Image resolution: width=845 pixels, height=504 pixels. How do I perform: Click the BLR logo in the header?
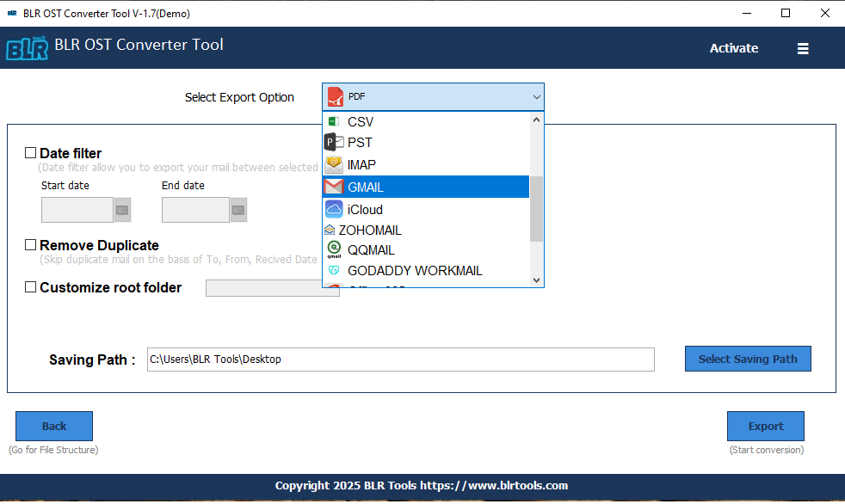coord(27,48)
